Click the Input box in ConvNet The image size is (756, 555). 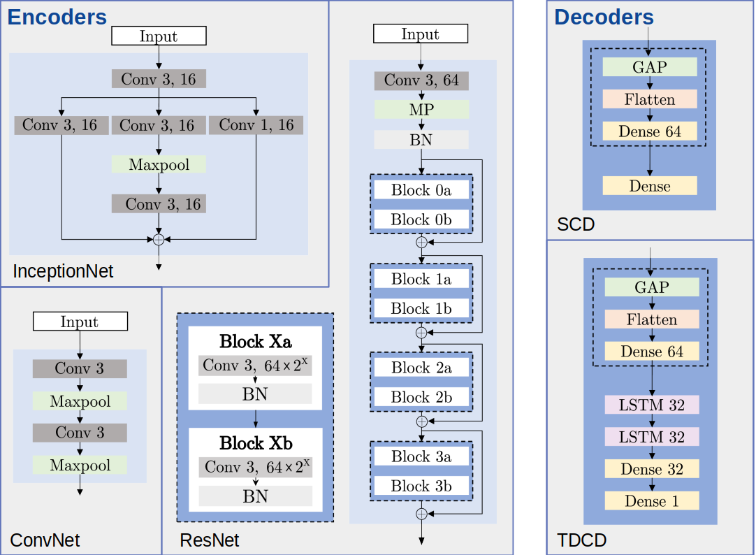tap(80, 322)
